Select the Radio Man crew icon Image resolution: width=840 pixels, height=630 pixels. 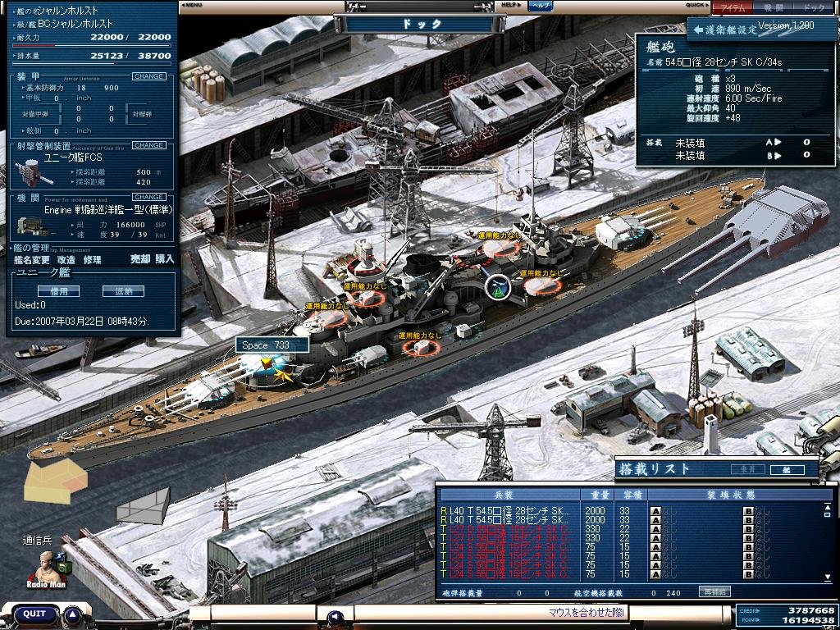pyautogui.click(x=47, y=570)
